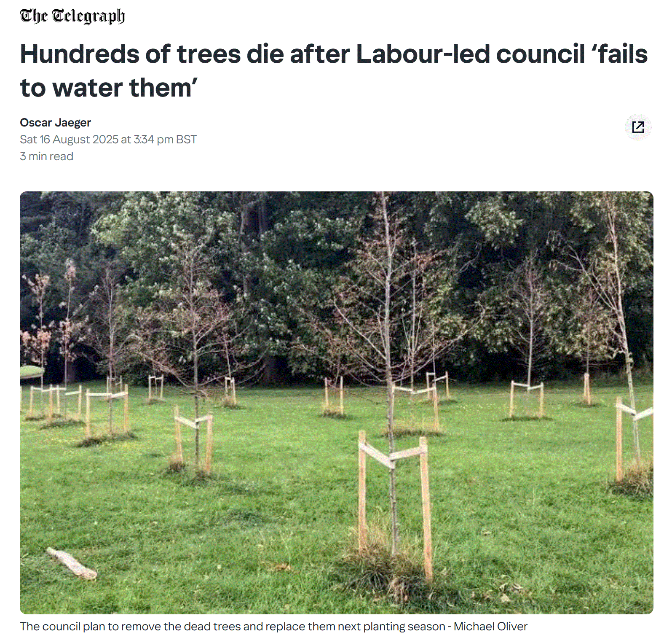672x643 pixels.
Task: Open author Oscar Jaeger's profile
Action: tap(55, 123)
